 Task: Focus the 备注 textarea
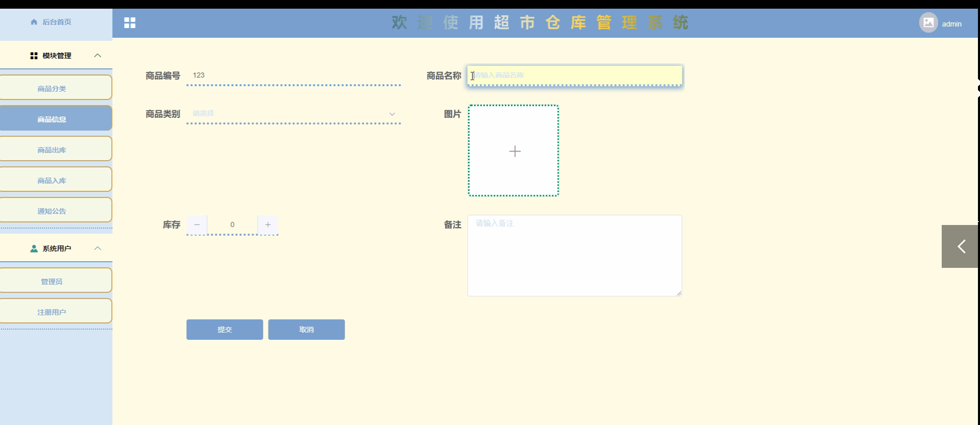[x=575, y=256]
